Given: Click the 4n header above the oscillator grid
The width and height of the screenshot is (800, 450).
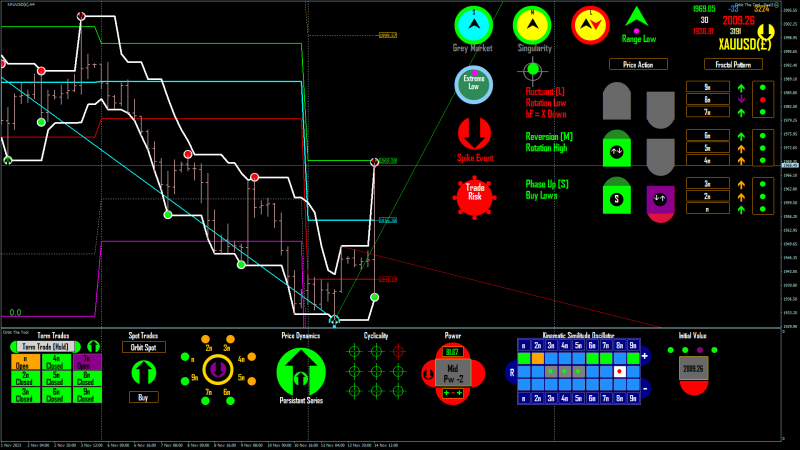Looking at the screenshot, I should (565, 345).
